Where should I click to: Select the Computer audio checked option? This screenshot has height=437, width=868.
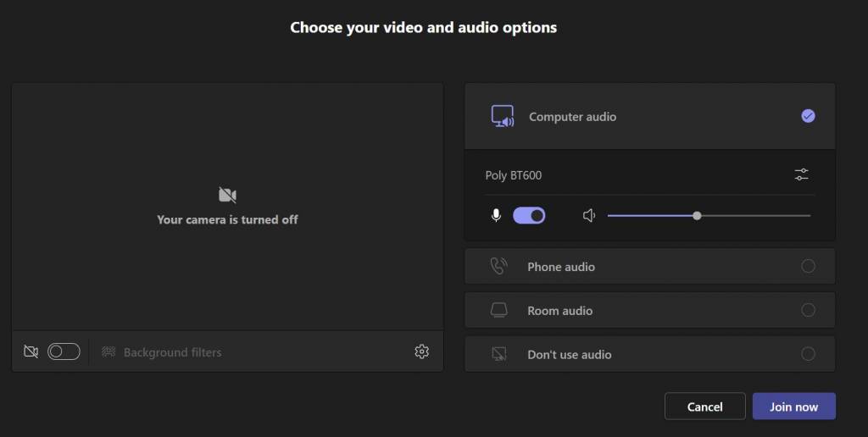click(x=808, y=116)
